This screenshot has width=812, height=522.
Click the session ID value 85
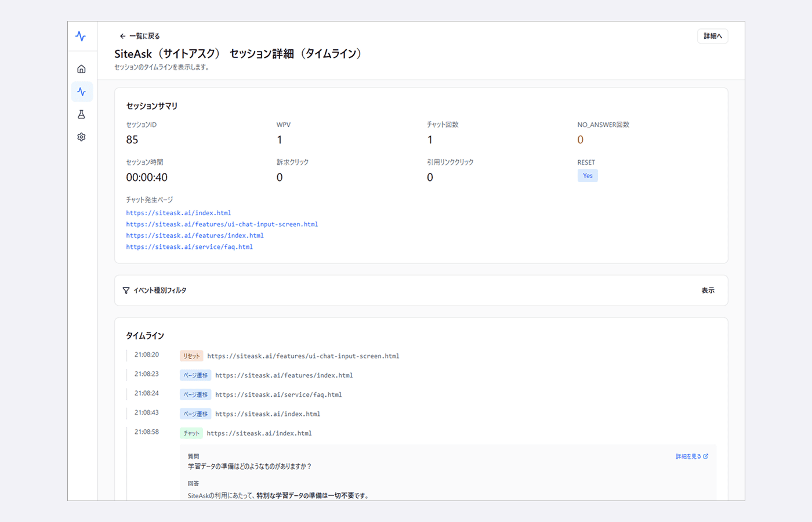[x=132, y=140]
